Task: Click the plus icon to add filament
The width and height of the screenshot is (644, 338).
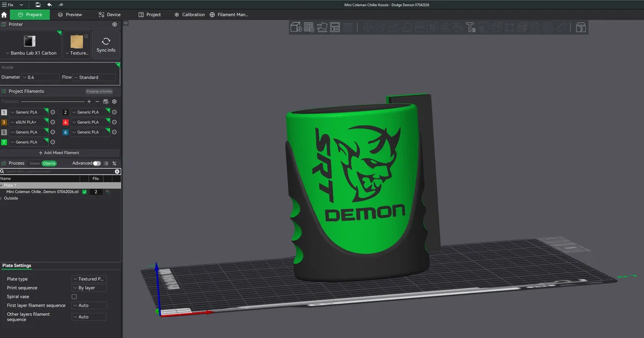Action: point(89,102)
